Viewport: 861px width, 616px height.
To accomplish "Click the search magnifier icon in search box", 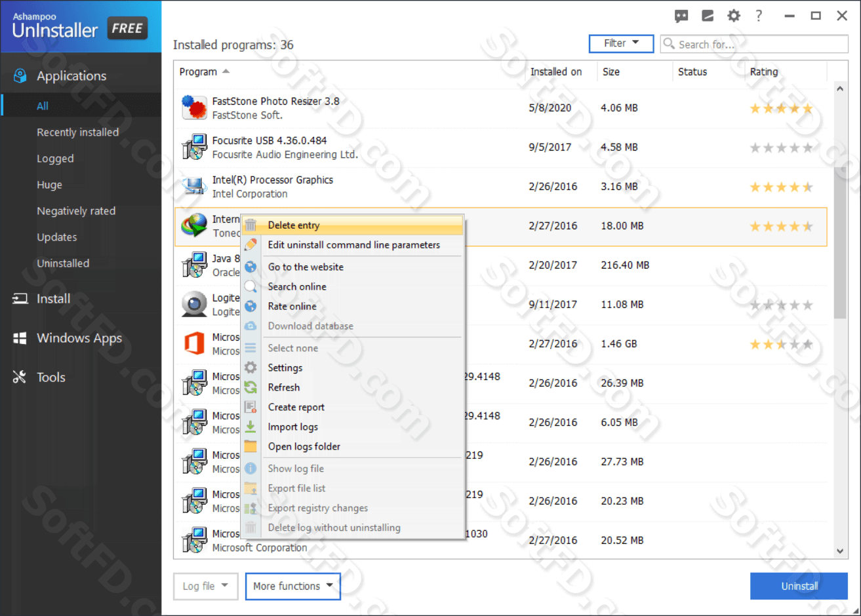I will point(669,44).
